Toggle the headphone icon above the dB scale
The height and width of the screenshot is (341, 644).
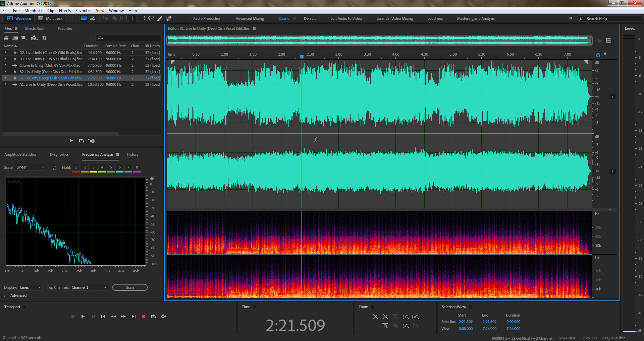tap(598, 55)
